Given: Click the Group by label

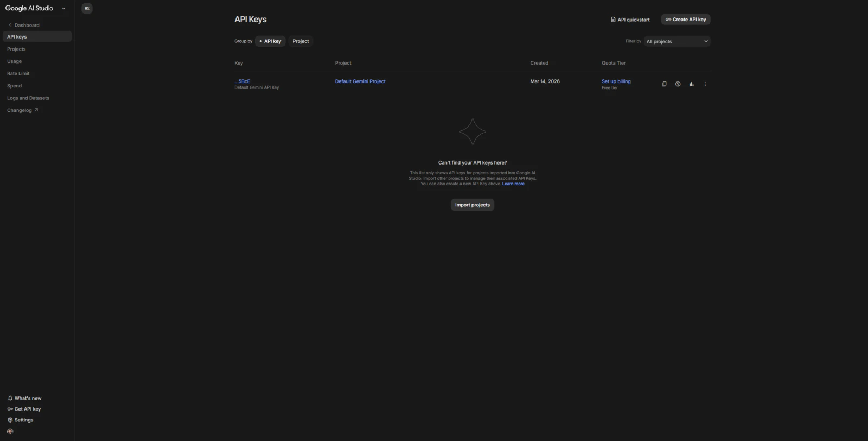Looking at the screenshot, I should [x=244, y=41].
